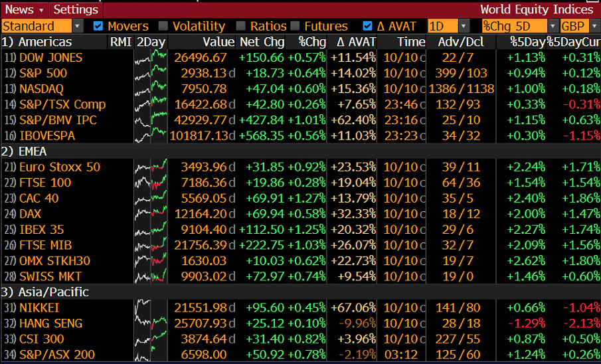This screenshot has height=364, width=601.
Task: Open the S&P 500 index row
Action: tap(43, 73)
